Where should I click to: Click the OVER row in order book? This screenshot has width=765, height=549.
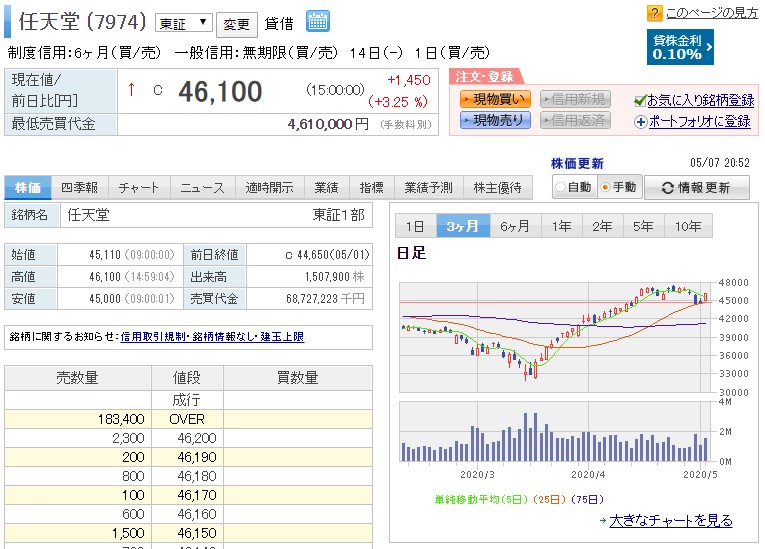click(x=188, y=419)
